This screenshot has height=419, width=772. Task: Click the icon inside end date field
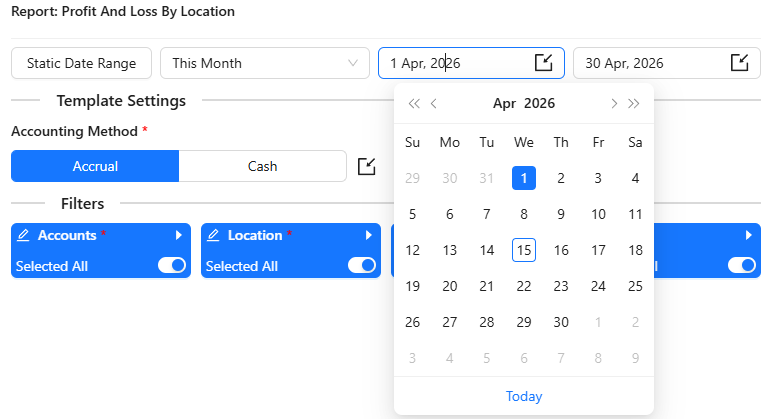click(739, 63)
